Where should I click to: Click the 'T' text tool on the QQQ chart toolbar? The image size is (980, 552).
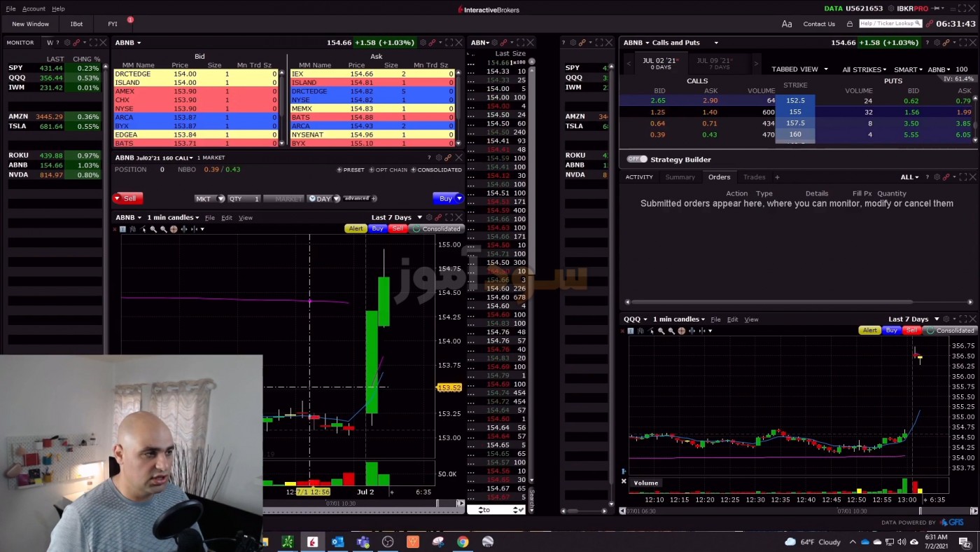click(631, 331)
